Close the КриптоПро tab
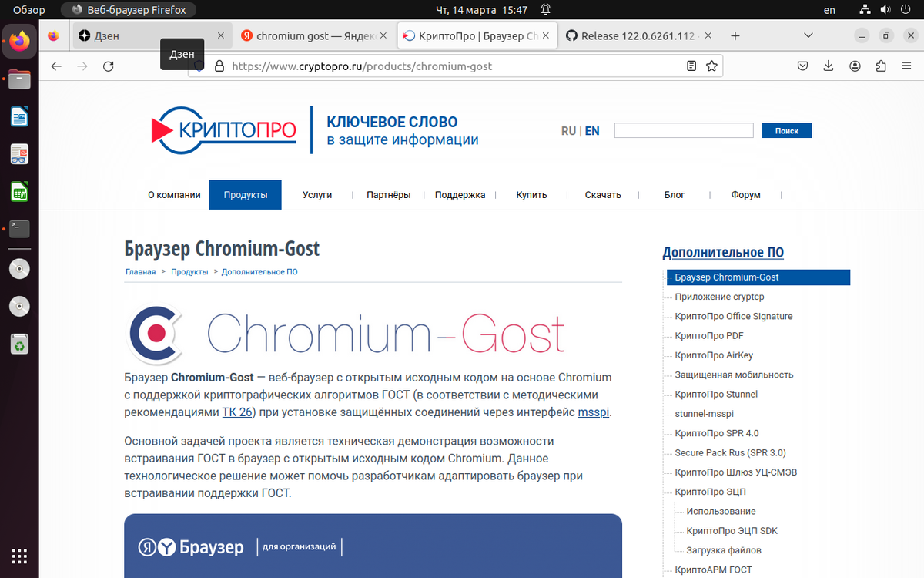The height and width of the screenshot is (578, 924). coord(547,35)
